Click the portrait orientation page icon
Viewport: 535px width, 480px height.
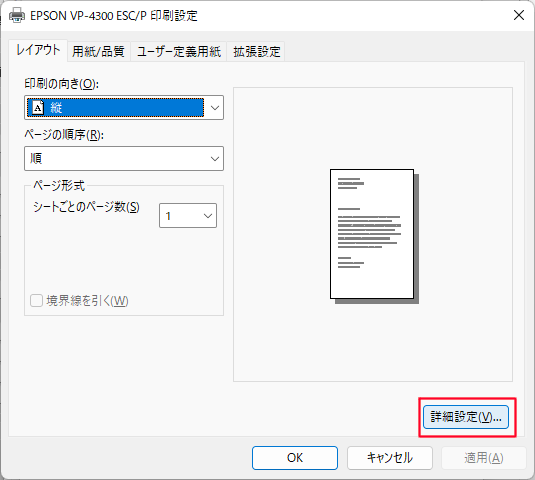click(38, 108)
